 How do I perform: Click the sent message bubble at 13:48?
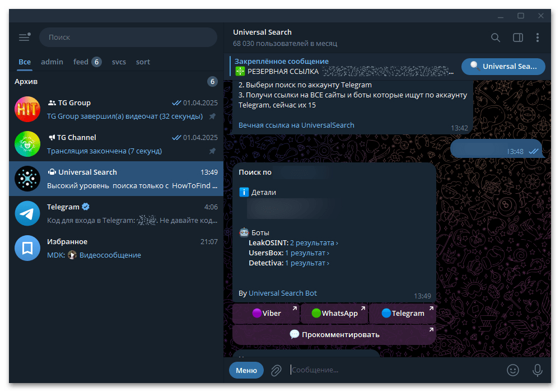tap(496, 148)
